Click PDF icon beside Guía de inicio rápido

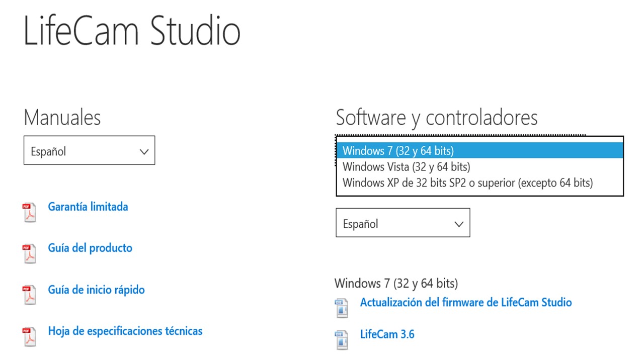(x=30, y=295)
